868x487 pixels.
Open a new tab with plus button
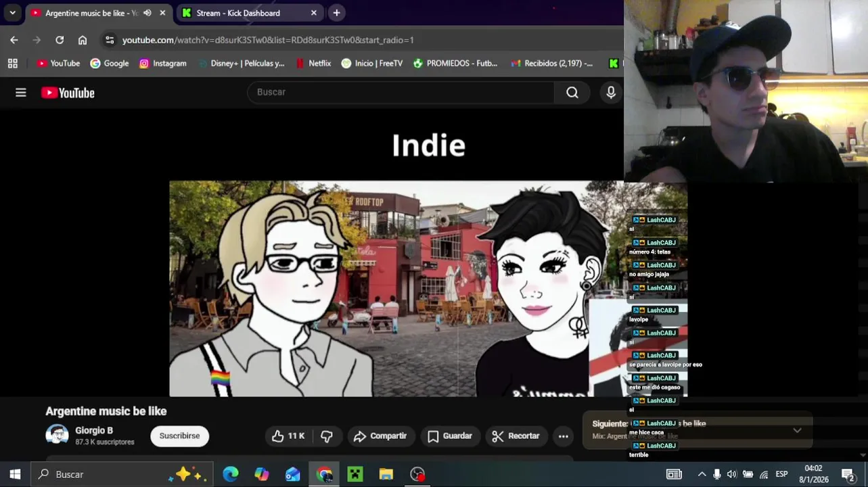[x=336, y=13]
